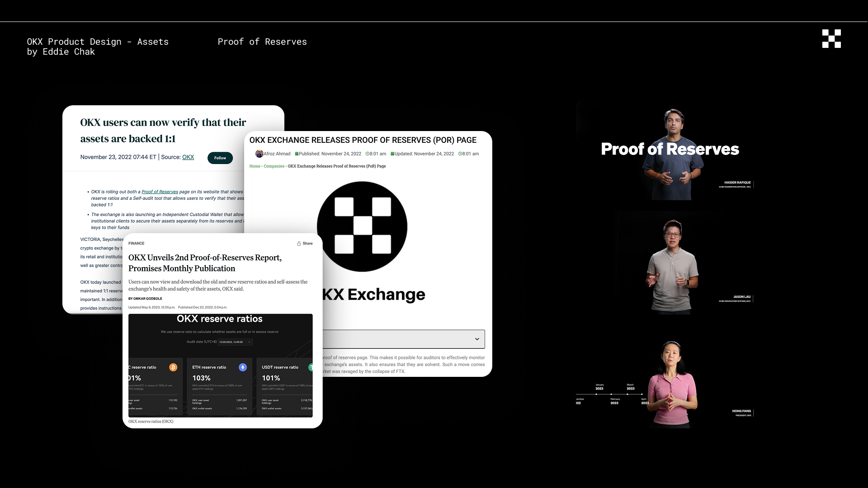
Task: Click the OKX logo in top-right corner
Action: click(x=831, y=38)
